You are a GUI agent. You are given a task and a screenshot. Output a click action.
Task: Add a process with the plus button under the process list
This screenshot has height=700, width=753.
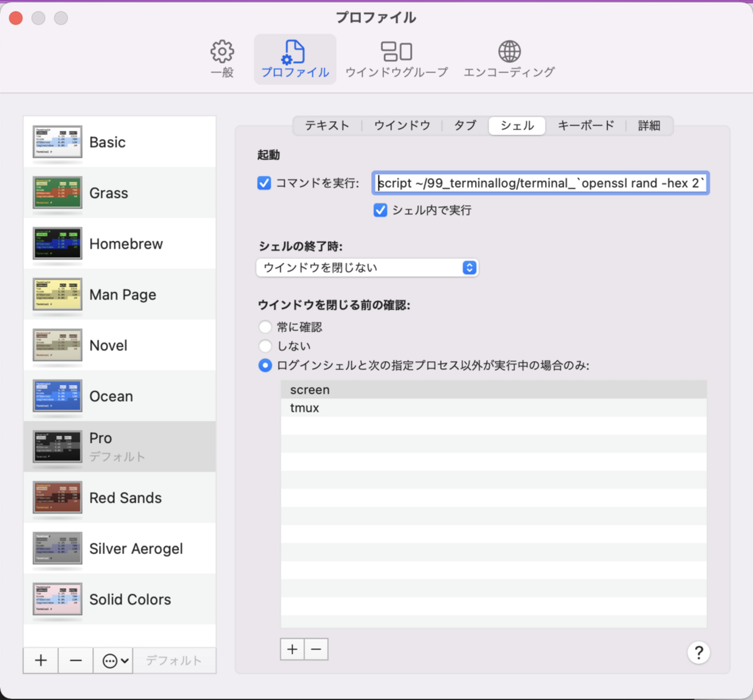293,649
